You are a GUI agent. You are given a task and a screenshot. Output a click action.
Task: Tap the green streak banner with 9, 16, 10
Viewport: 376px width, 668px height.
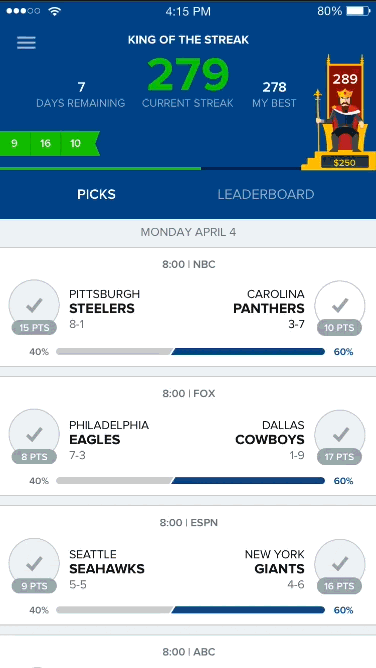click(x=49, y=144)
